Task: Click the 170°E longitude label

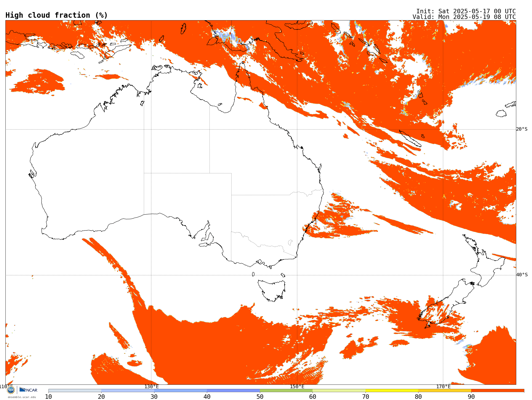Action: (x=443, y=386)
